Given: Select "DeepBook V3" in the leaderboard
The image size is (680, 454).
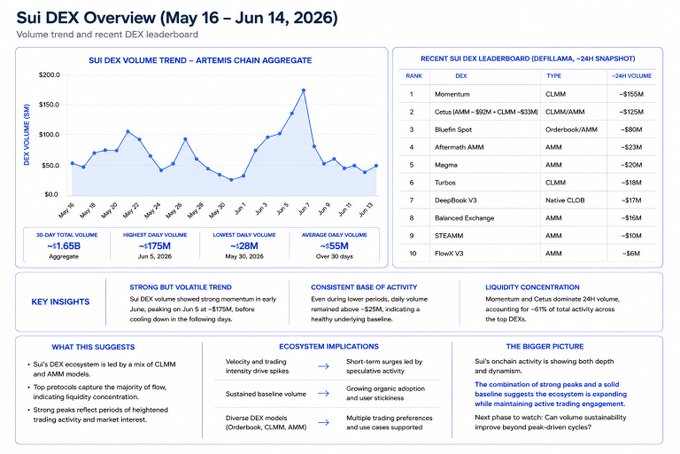Looking at the screenshot, I should [x=455, y=200].
